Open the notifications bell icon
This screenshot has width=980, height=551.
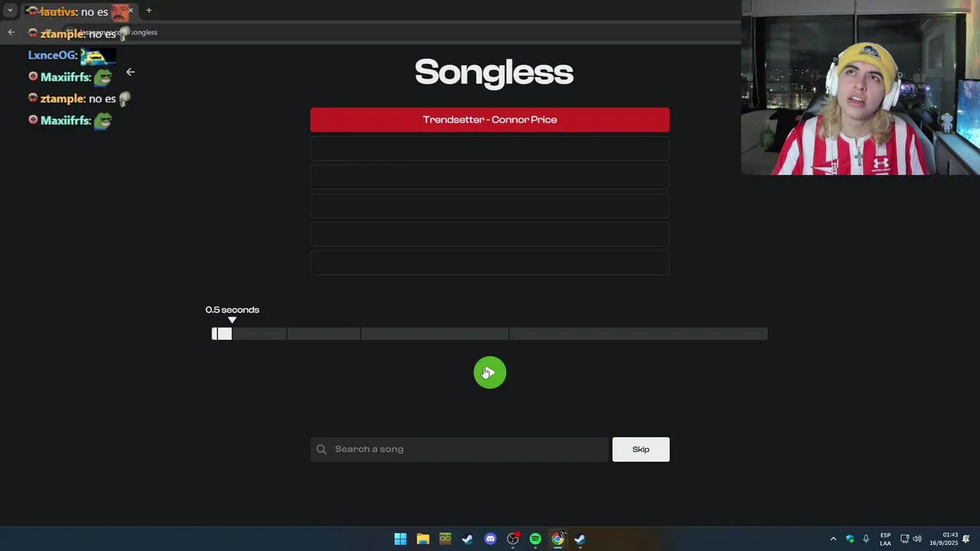966,539
